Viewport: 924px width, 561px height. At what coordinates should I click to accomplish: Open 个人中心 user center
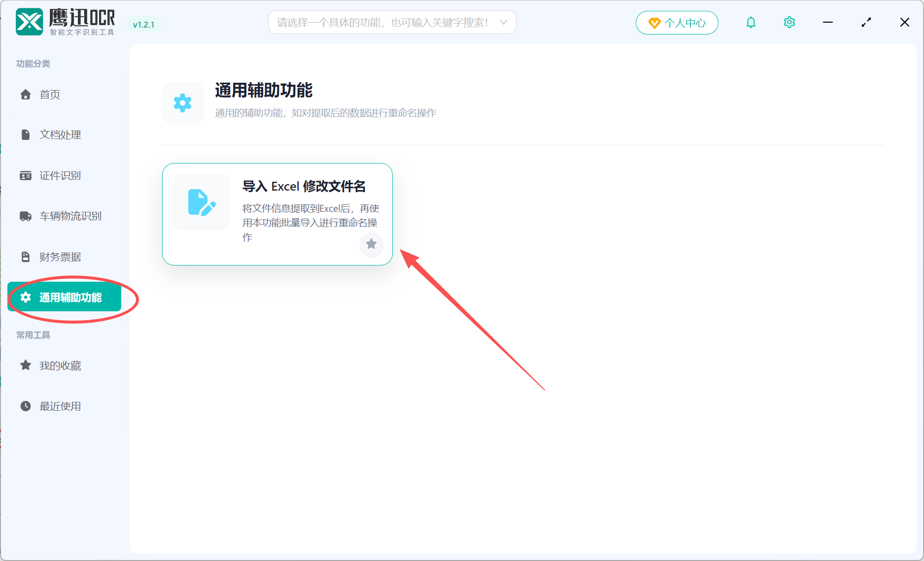pos(677,23)
